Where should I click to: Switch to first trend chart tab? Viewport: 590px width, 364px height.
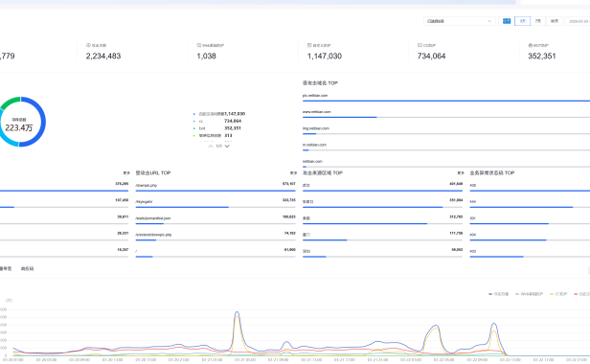(6, 269)
